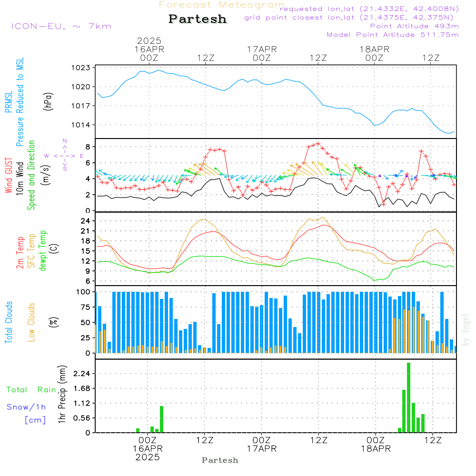Click the "(%)" cloud unit label
Viewport: 476px width, 476px height.
pos(53,322)
